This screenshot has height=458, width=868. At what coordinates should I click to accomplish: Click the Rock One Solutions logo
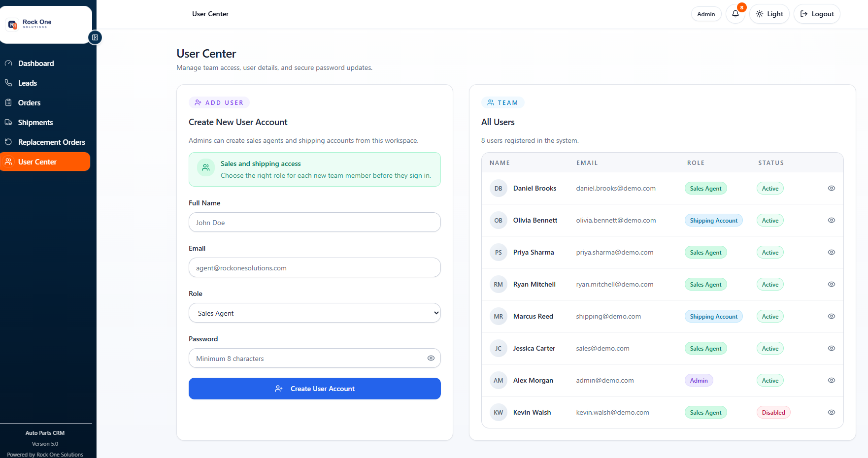click(31, 24)
